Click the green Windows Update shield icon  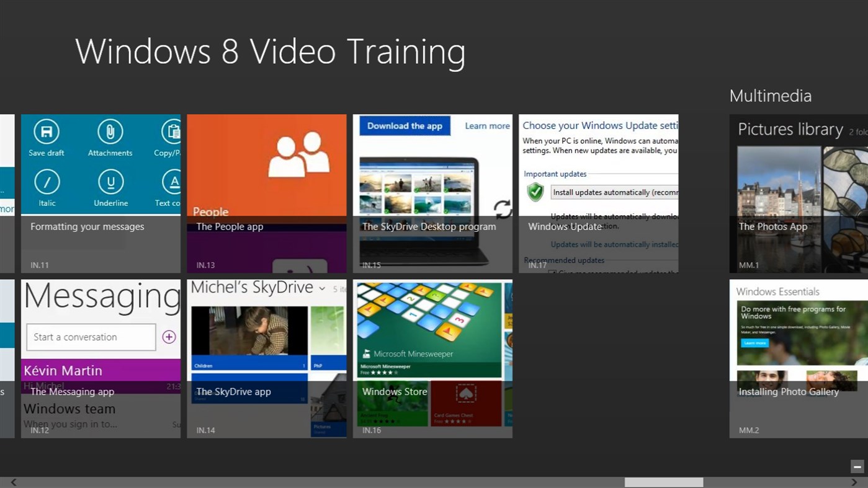coord(535,192)
